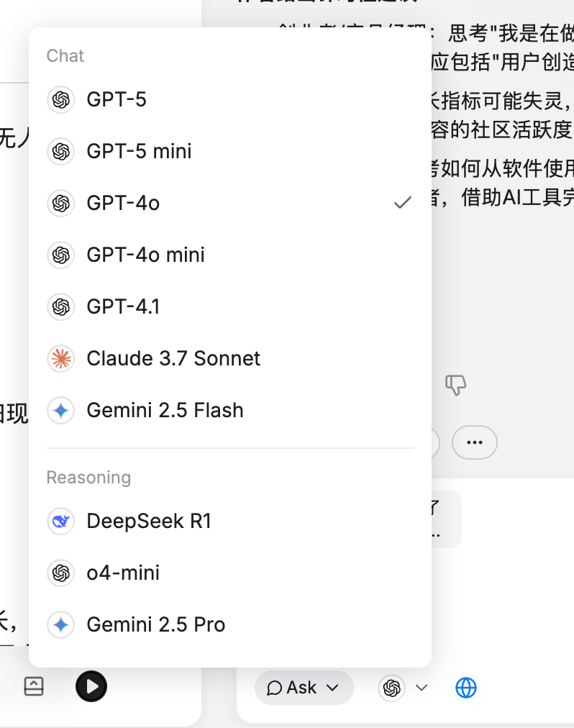Expand the model selector chevron

[422, 688]
